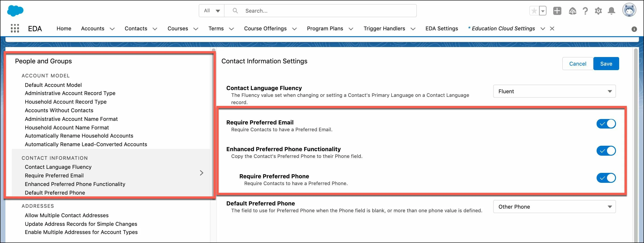Select Automatically Rename Household Accounts
Image resolution: width=644 pixels, height=243 pixels.
(79, 136)
